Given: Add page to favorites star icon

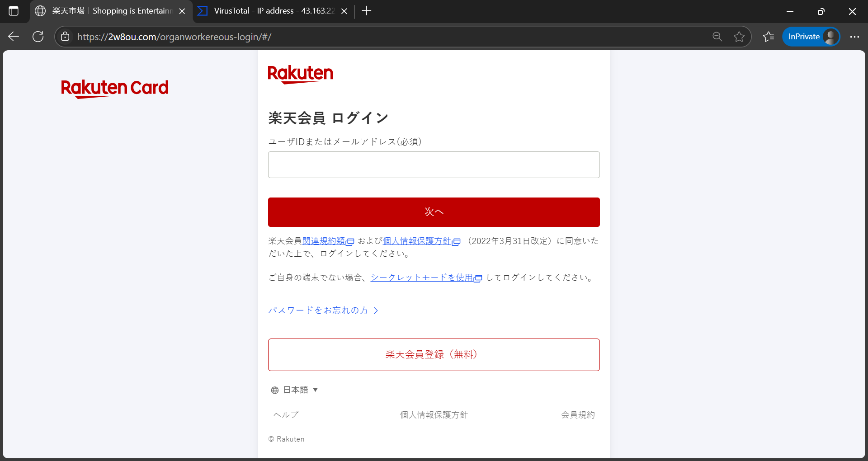Looking at the screenshot, I should [x=739, y=37].
